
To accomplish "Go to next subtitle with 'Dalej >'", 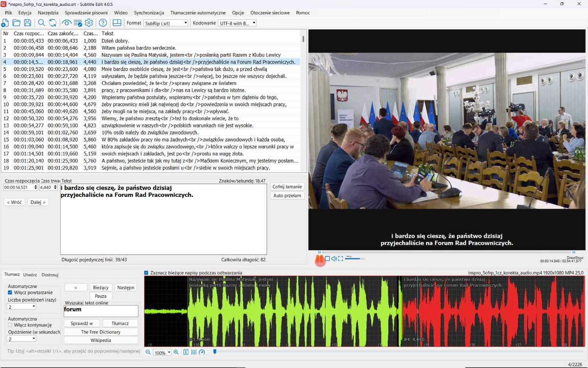I will 38,202.
